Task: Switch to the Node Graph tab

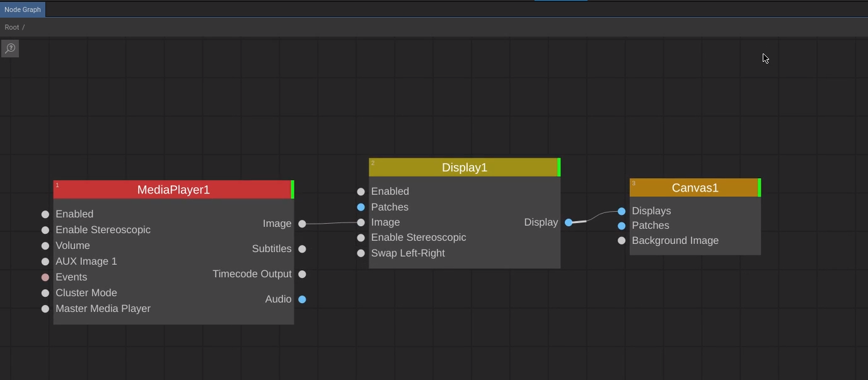Action: click(x=23, y=9)
